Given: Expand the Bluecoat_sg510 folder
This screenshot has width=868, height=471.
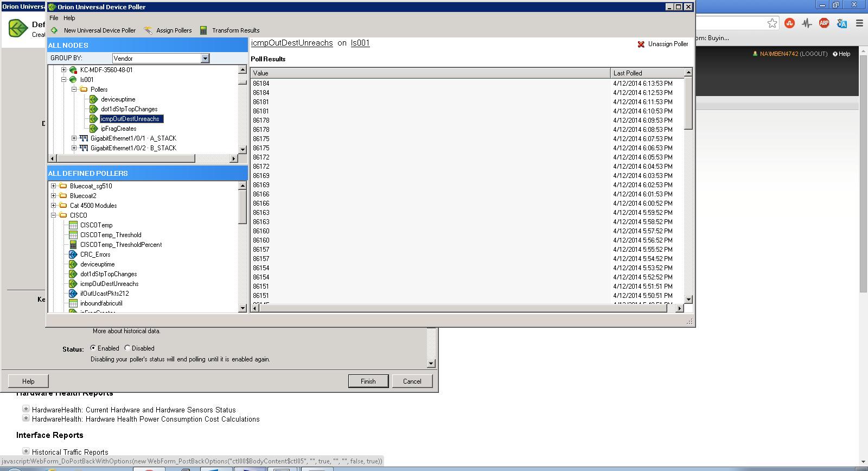Looking at the screenshot, I should click(53, 186).
